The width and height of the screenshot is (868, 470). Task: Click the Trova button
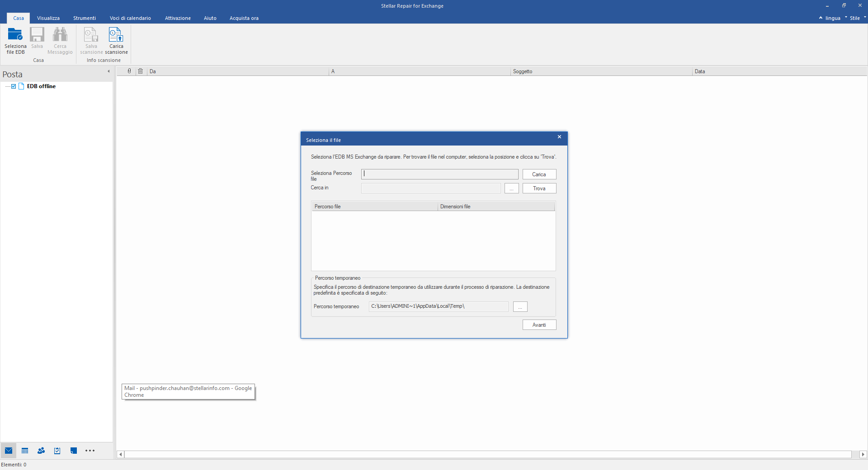click(539, 188)
